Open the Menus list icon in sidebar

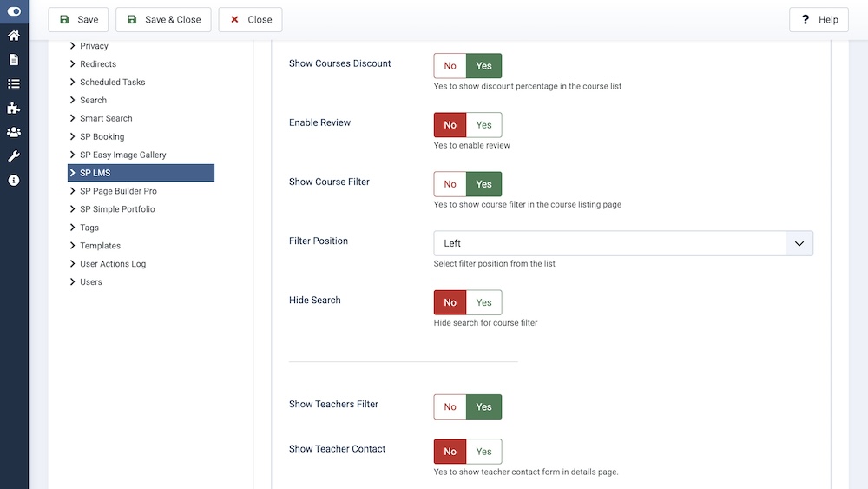[14, 84]
